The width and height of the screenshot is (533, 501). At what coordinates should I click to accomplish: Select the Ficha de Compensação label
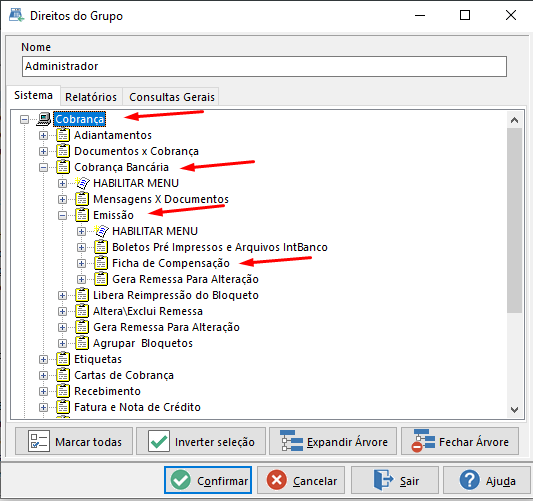coord(171,263)
